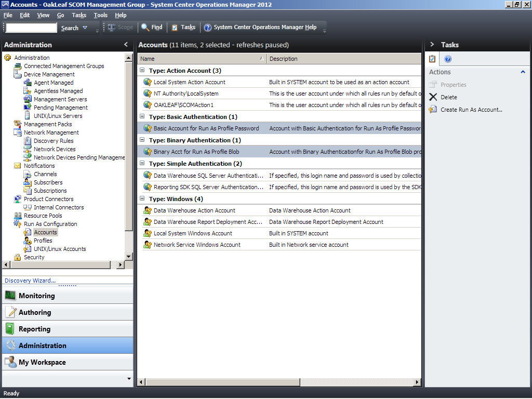Click the Management Packs icon
532x399 pixels.
(18, 124)
